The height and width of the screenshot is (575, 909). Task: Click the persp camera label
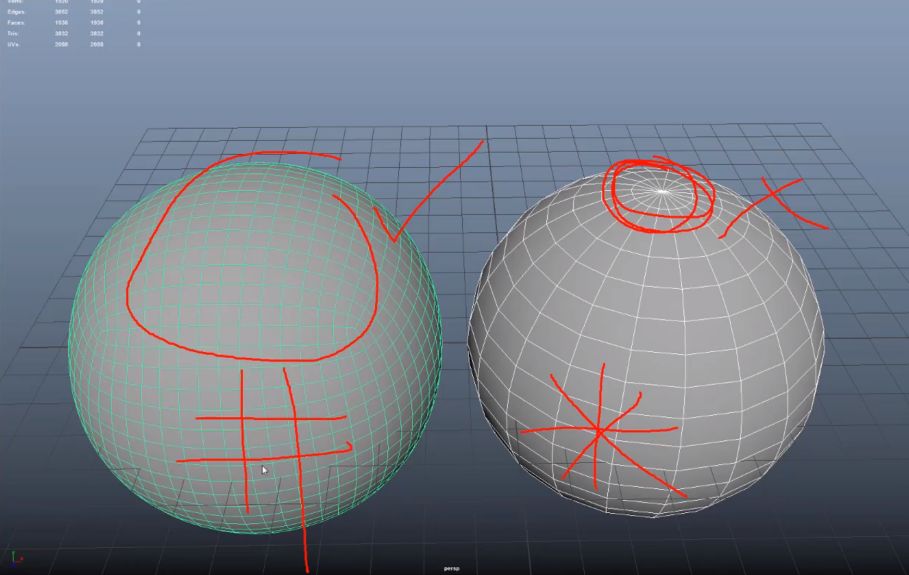(x=452, y=568)
